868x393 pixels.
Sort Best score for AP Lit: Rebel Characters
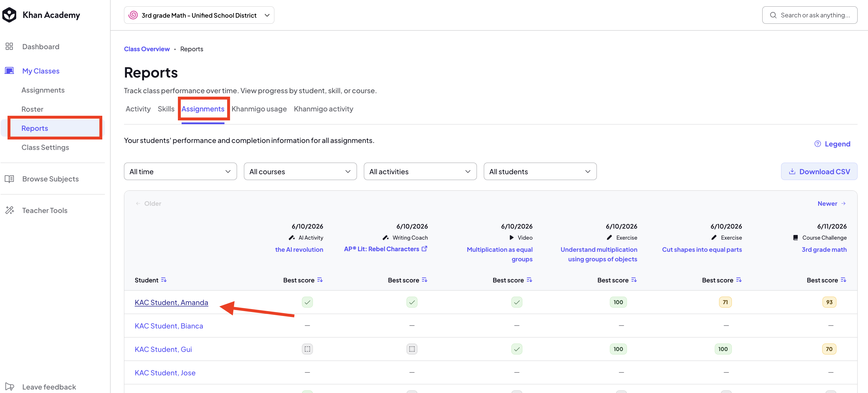(x=424, y=280)
